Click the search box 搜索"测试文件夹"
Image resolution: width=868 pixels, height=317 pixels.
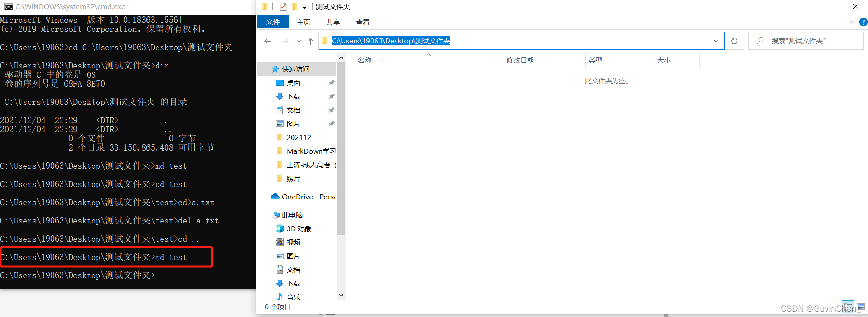coord(806,41)
